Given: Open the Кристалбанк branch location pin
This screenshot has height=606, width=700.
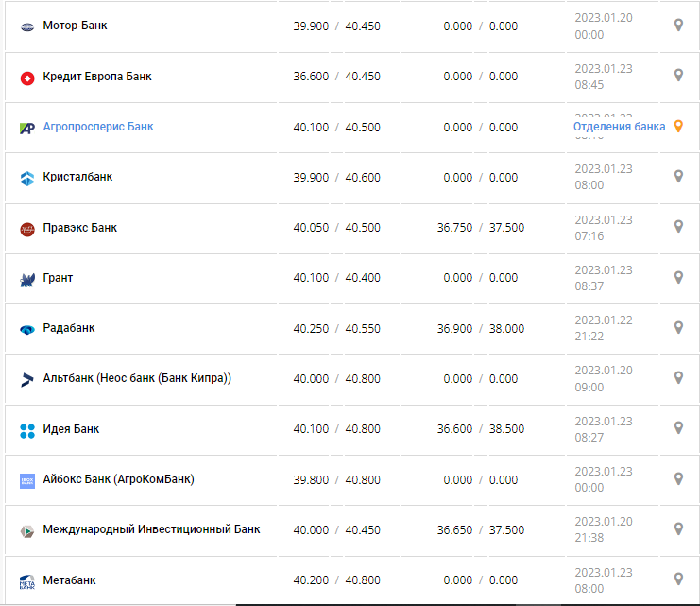Looking at the screenshot, I should coord(677,177).
